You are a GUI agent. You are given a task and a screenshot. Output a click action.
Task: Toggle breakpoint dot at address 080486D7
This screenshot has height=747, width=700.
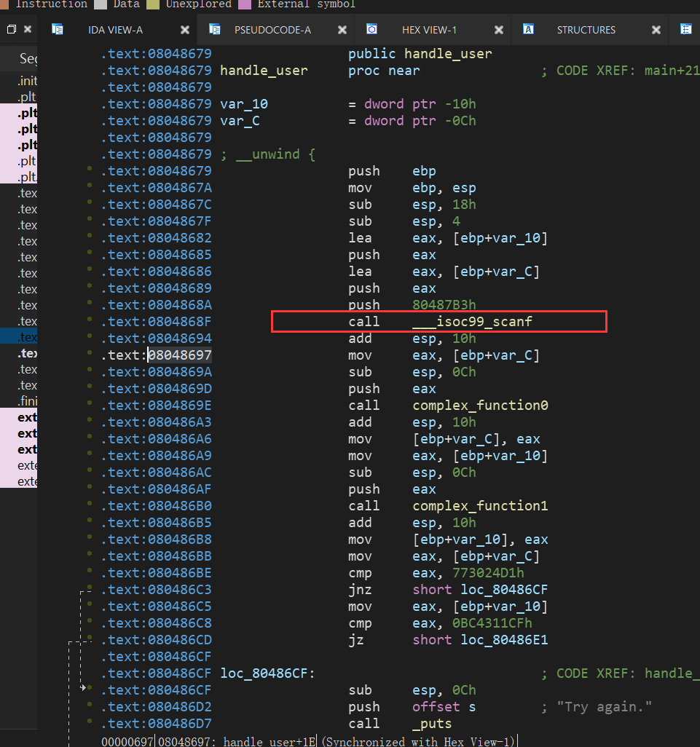tap(89, 721)
